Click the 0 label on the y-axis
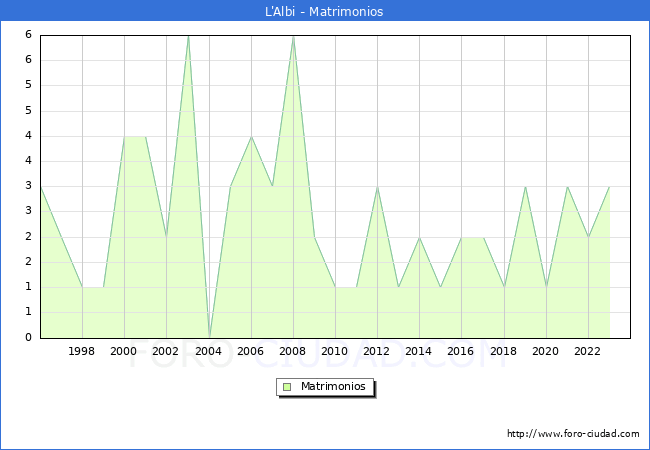The width and height of the screenshot is (650, 450). click(x=28, y=338)
